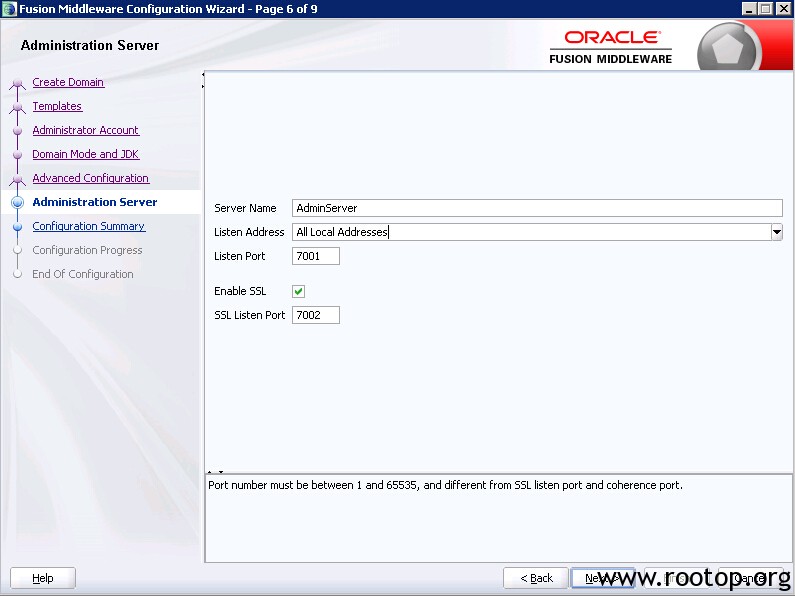
Task: Select the Administration Server step
Action: 95,202
